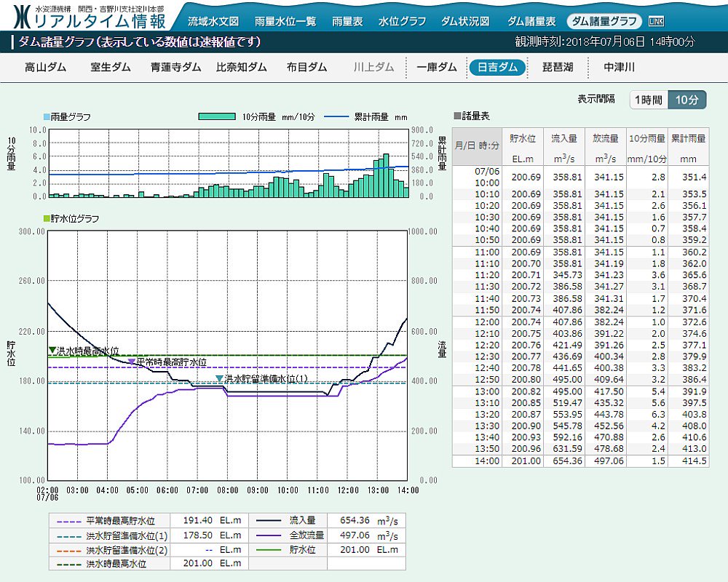The width and height of the screenshot is (728, 582).
Task: Switch display interval to 10分
Action: point(687,100)
